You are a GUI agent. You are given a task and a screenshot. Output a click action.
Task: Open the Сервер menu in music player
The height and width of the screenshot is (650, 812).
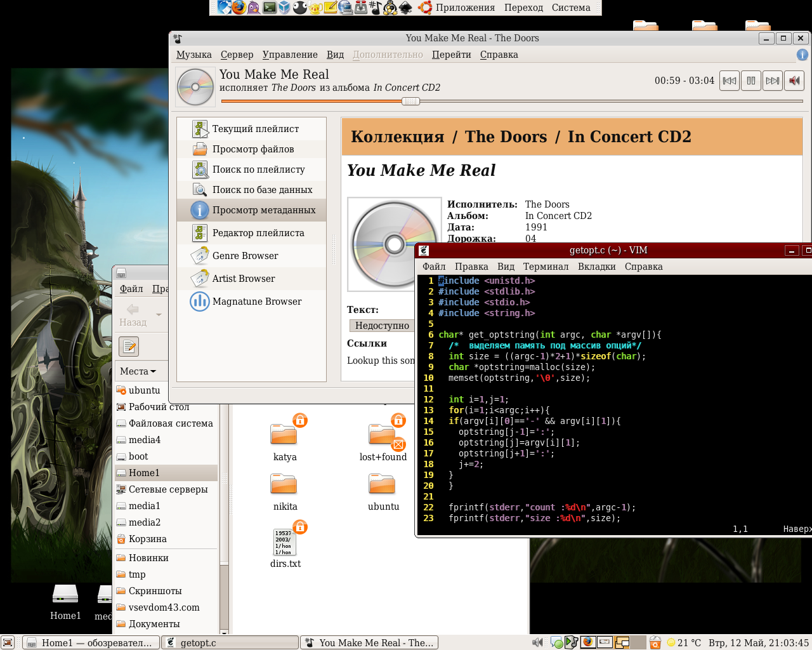237,55
